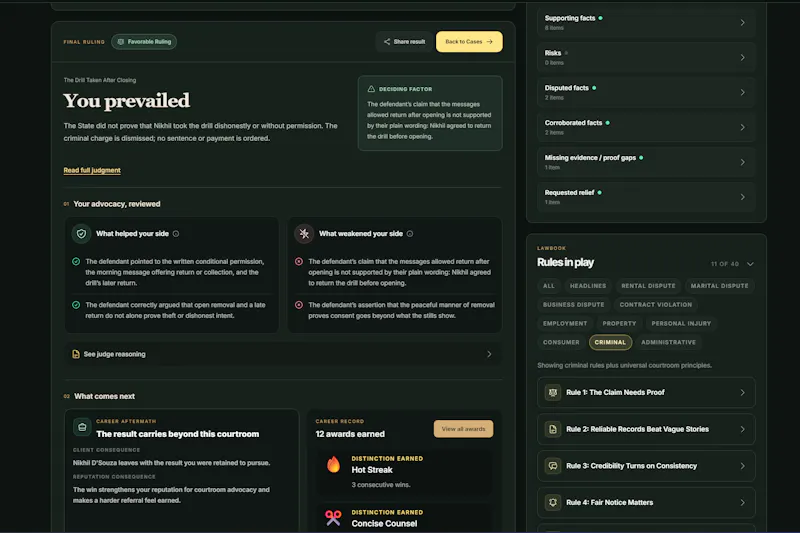The width and height of the screenshot is (800, 533).
Task: Select the HEADLINES filter
Action: pos(588,286)
